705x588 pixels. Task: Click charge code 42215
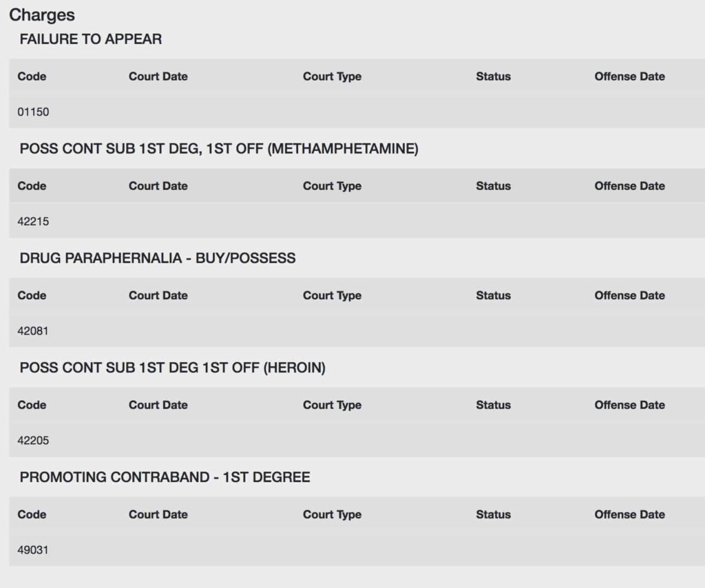coord(33,221)
